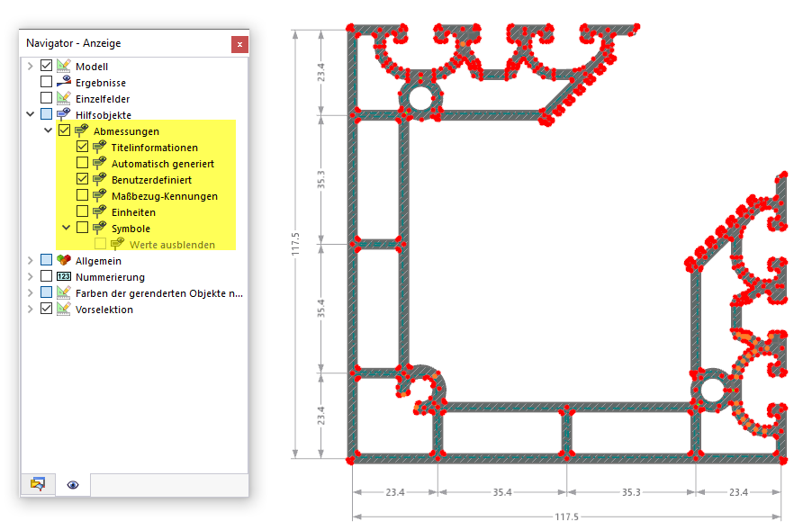This screenshot has width=812, height=530.
Task: Click the horizontal 117.5 dimension value
Action: tap(566, 517)
